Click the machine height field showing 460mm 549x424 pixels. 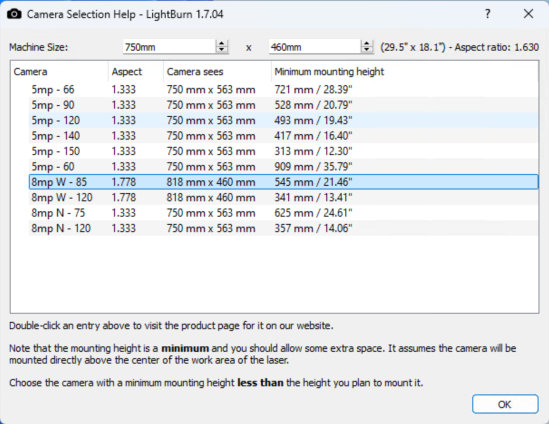click(x=314, y=47)
